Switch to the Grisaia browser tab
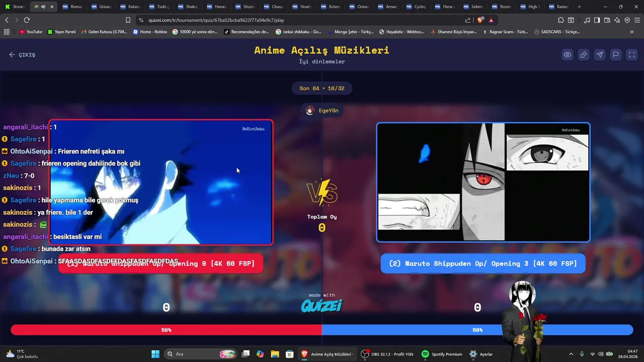This screenshot has height=362, width=644. 102,7
